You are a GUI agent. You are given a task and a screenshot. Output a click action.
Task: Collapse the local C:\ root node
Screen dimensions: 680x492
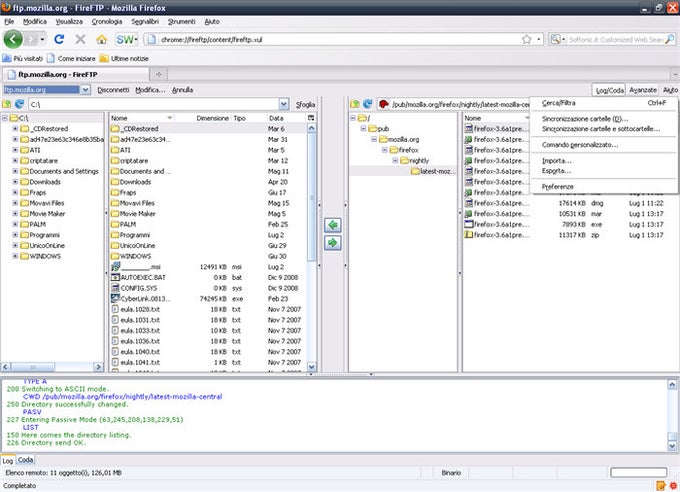(x=5, y=118)
